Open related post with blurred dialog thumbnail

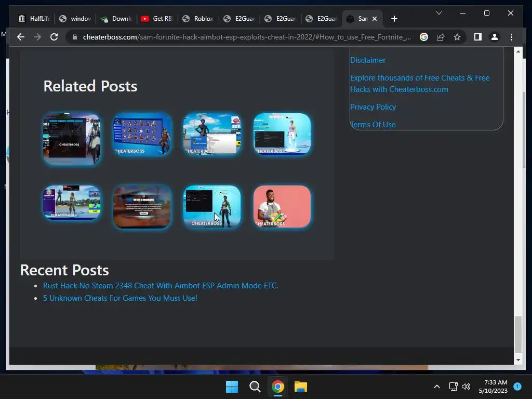coord(142,207)
